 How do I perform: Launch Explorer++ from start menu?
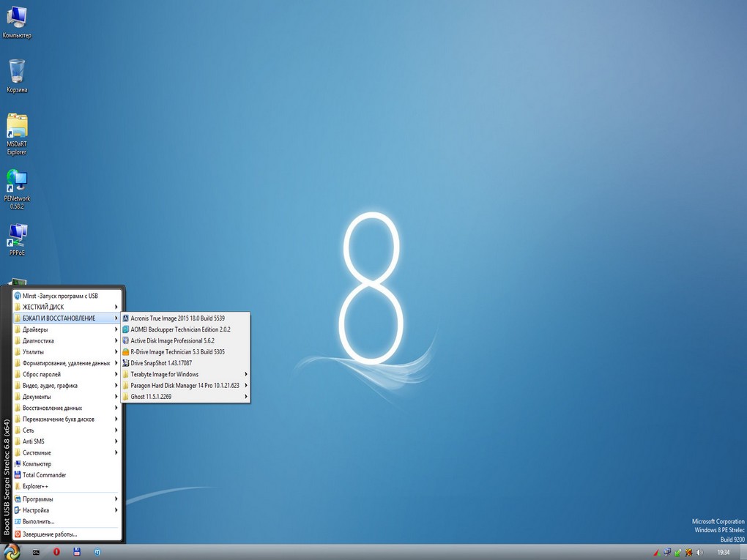click(x=67, y=486)
